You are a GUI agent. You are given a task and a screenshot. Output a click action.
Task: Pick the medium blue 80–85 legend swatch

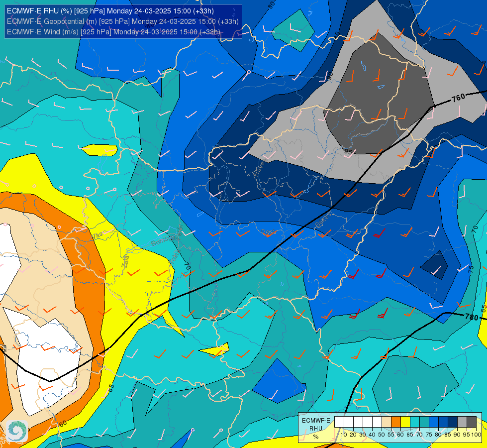pyautogui.click(x=443, y=422)
